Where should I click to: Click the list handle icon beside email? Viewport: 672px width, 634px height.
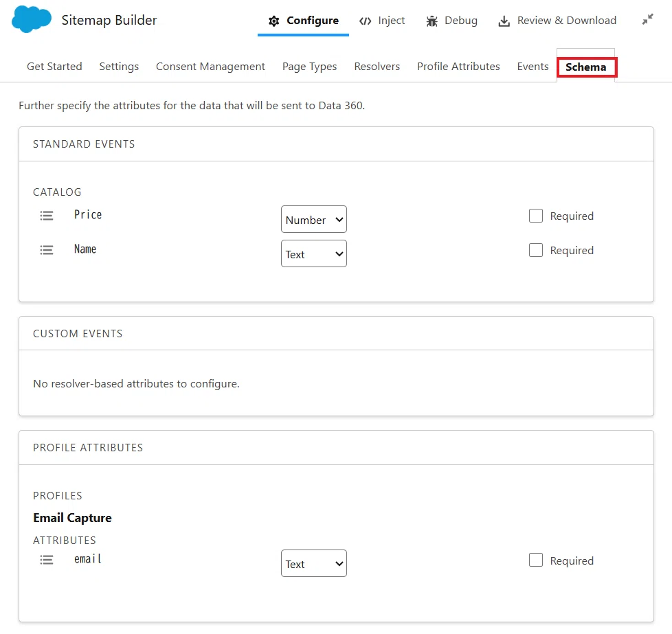[47, 559]
